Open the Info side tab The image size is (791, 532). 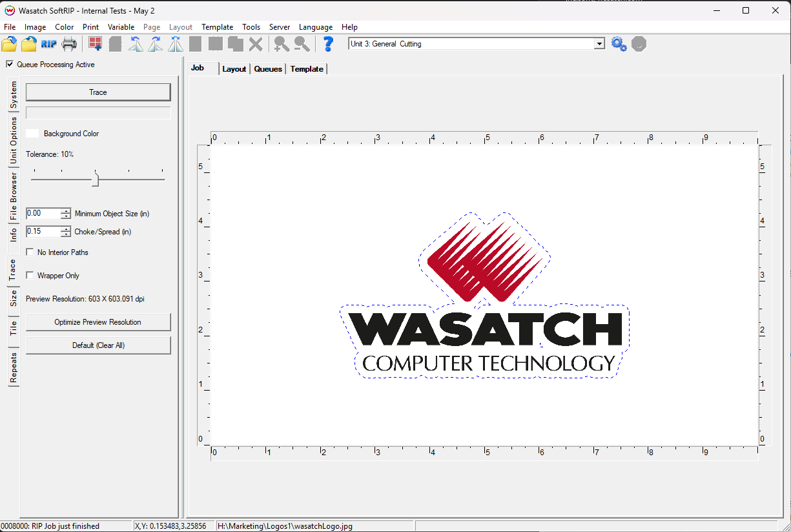click(14, 235)
